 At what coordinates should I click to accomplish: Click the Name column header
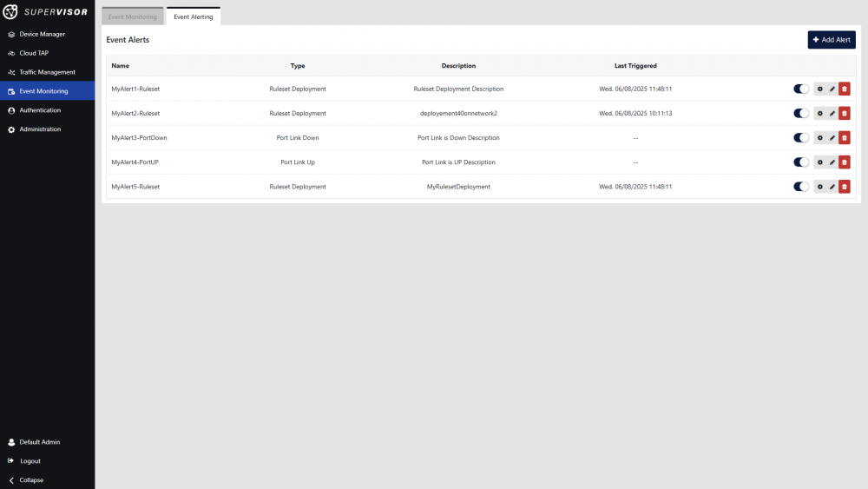tap(121, 66)
